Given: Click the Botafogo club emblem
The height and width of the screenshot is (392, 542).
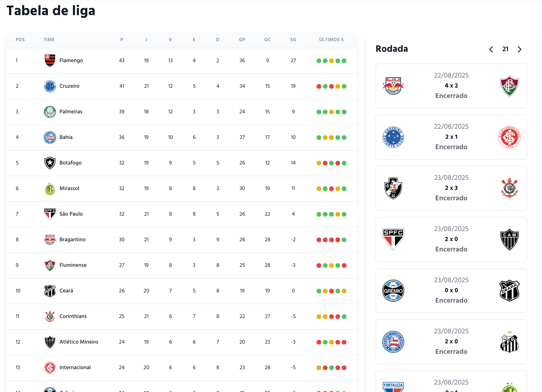Looking at the screenshot, I should coord(49,163).
